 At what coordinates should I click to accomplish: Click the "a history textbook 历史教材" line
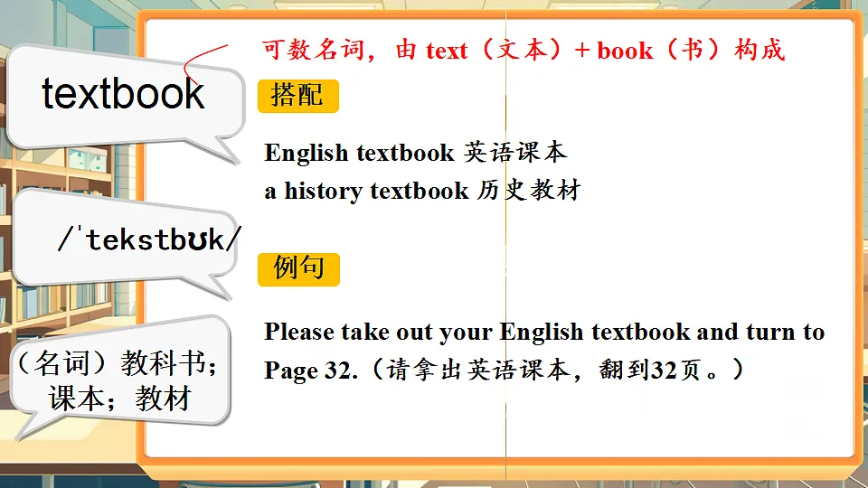tap(423, 191)
